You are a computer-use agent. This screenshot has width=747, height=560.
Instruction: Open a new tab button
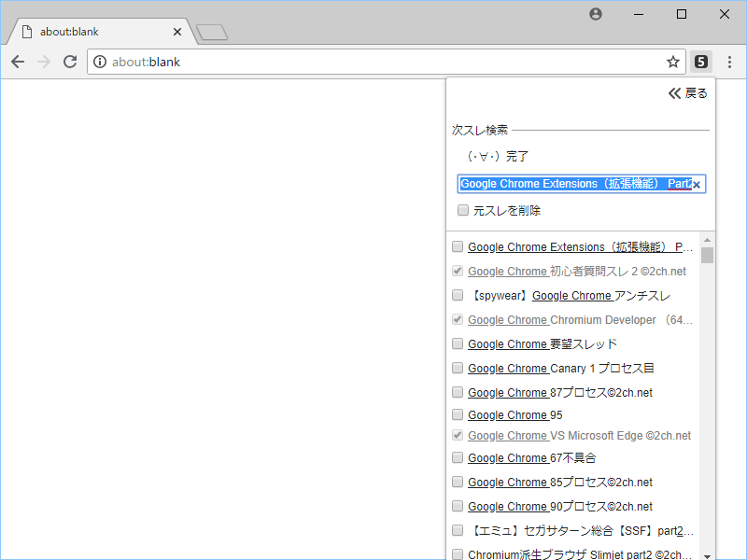tap(212, 33)
